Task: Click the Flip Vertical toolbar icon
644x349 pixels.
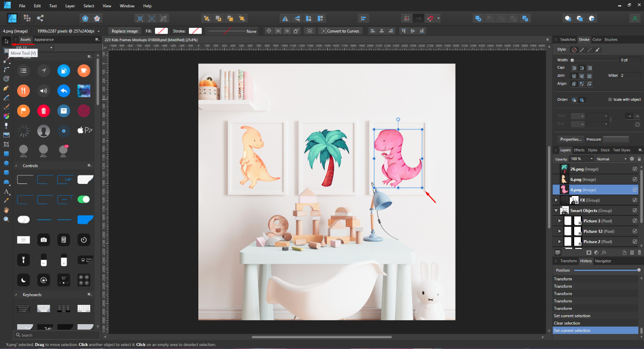Action: 297,18
